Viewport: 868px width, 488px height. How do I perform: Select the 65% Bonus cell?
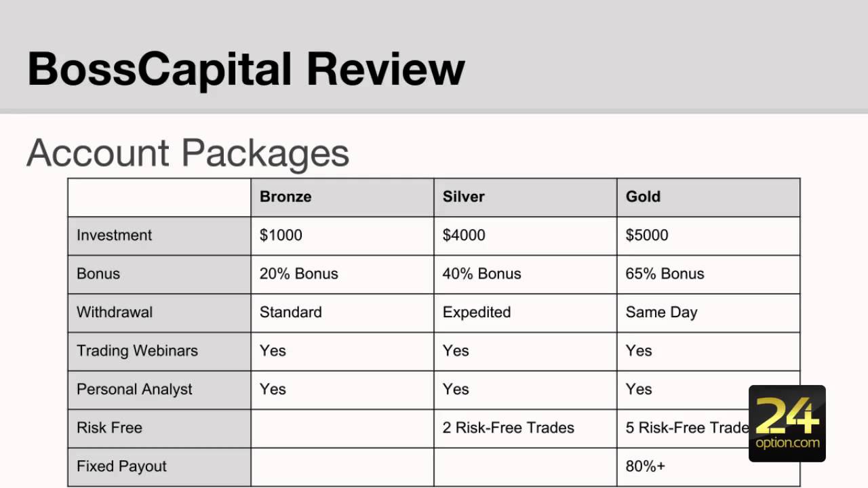click(665, 274)
